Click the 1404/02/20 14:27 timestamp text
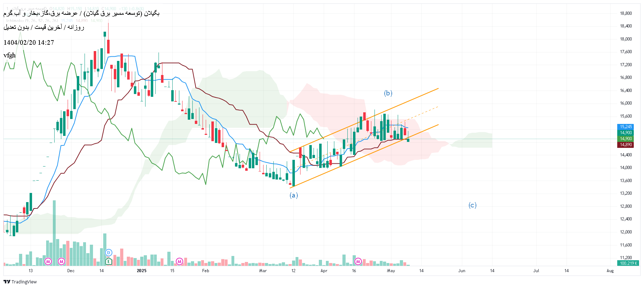 pyautogui.click(x=29, y=43)
